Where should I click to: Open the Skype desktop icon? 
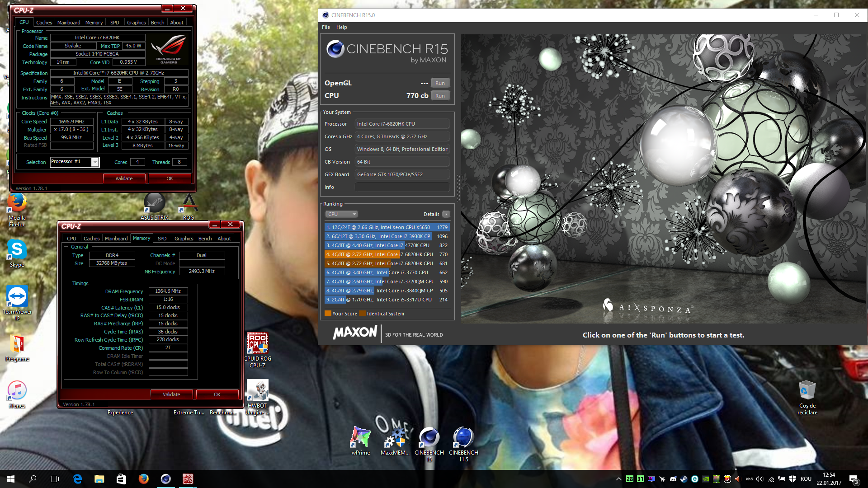click(x=17, y=253)
